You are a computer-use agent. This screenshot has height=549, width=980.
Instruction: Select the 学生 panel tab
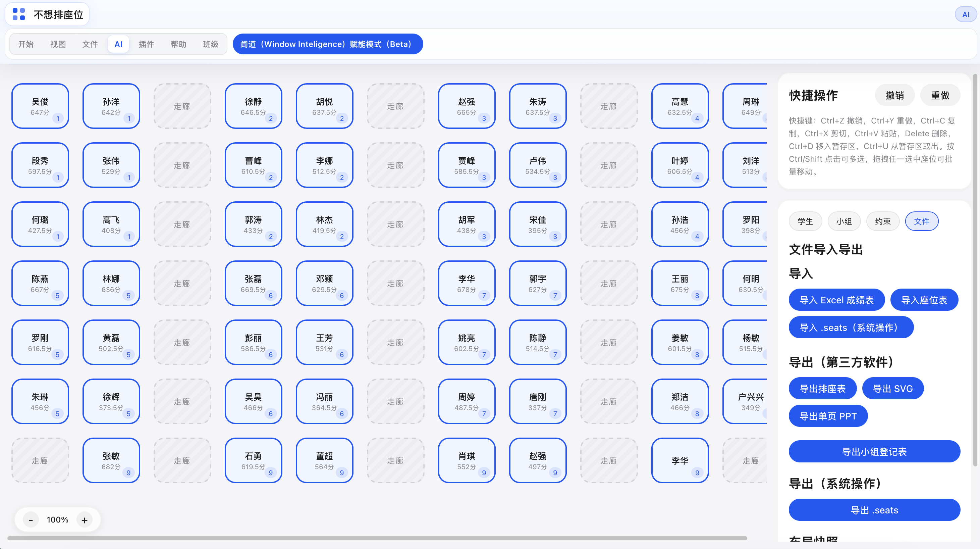coord(805,221)
